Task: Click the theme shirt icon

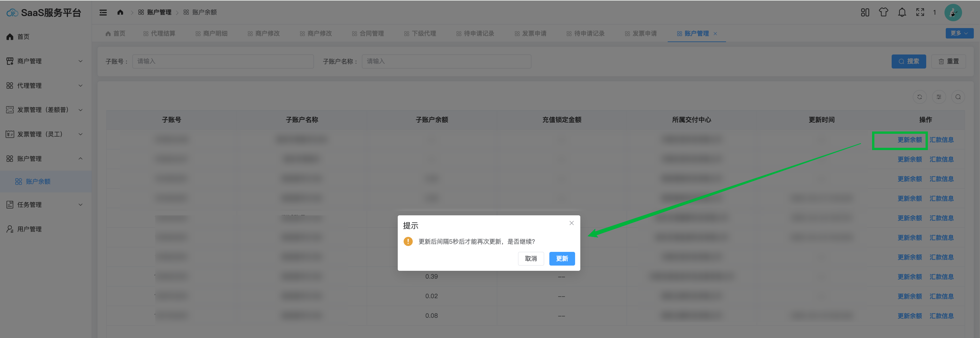Action: (883, 12)
